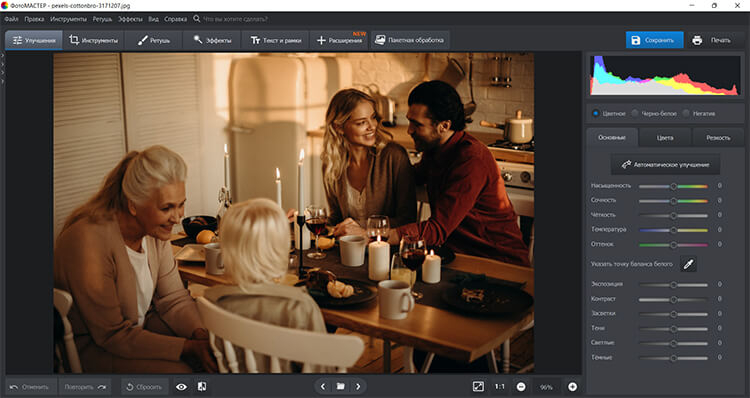
Task: Select the Цветное color mode radio button
Action: point(596,113)
